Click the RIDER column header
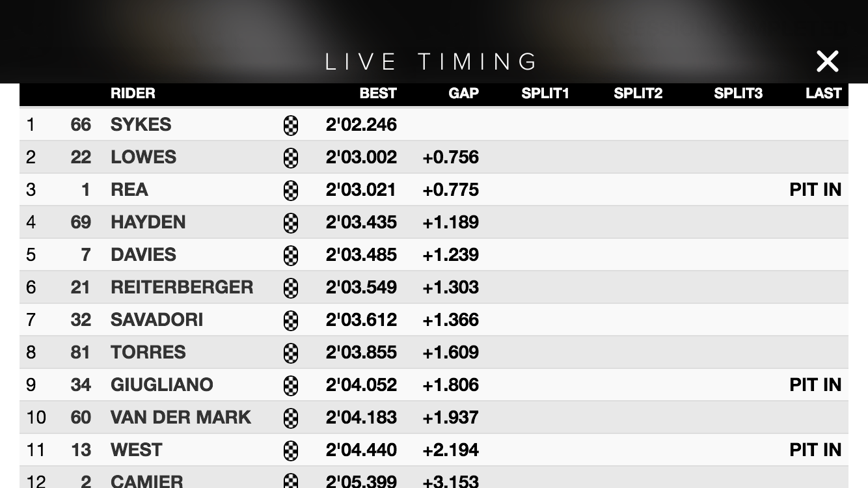 133,93
